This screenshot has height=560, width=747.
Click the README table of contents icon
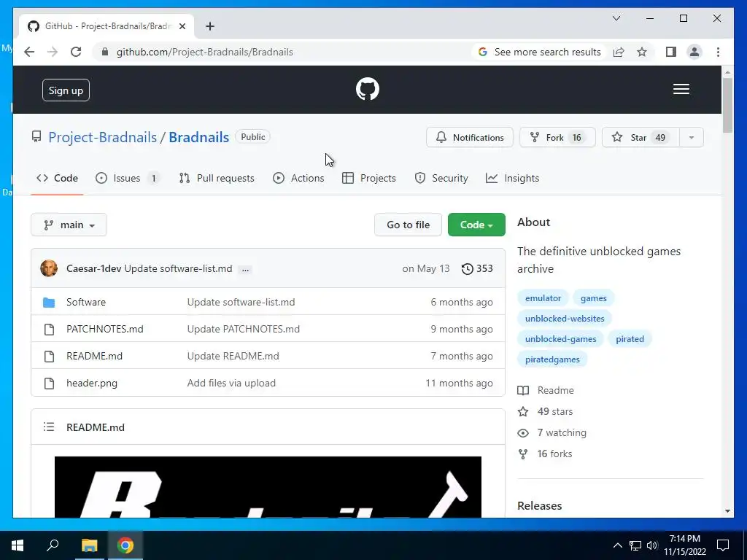click(x=49, y=427)
